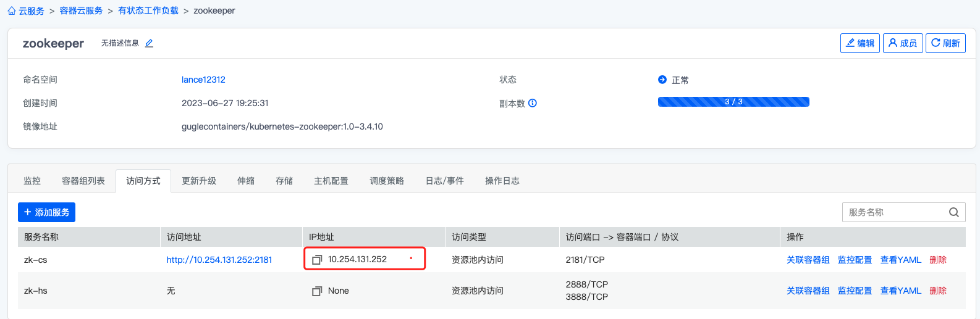Focus the 服务名称 search input field
The height and width of the screenshot is (319, 980).
tap(895, 212)
